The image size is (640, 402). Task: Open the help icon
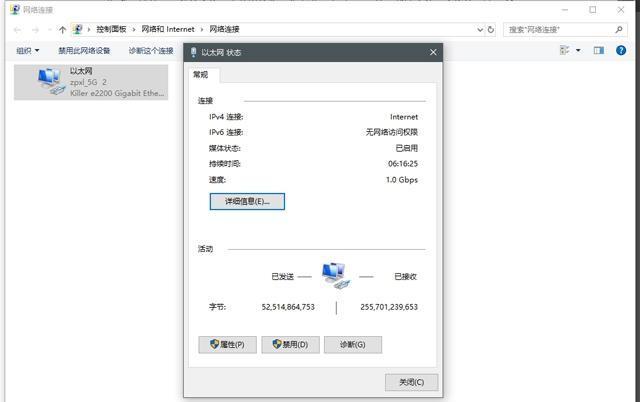point(621,50)
